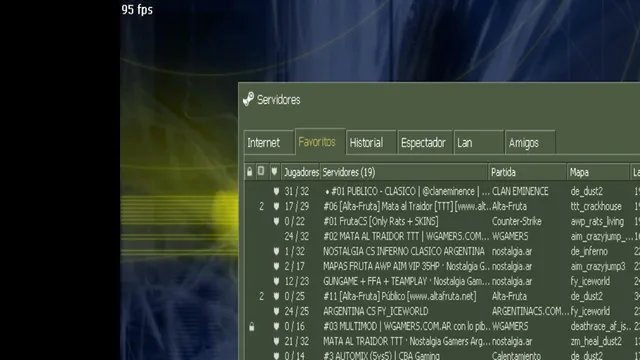The height and width of the screenshot is (360, 640).
Task: Sort servers by the Partida column
Action: pyautogui.click(x=527, y=172)
